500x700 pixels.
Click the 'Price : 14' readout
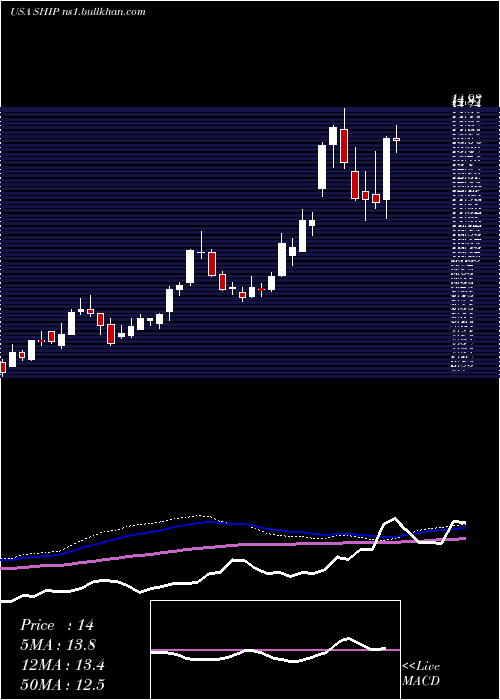[x=57, y=625]
